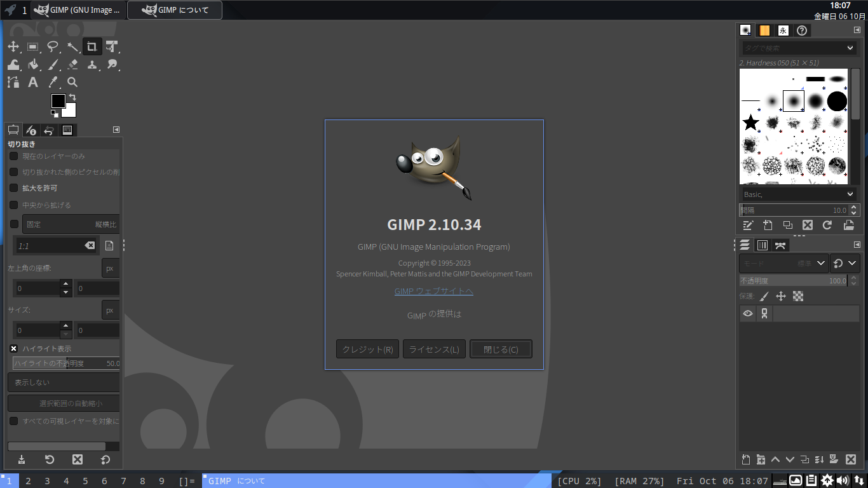868x488 pixels.
Task: Toggle layer visibility eye column header
Action: pyautogui.click(x=748, y=313)
